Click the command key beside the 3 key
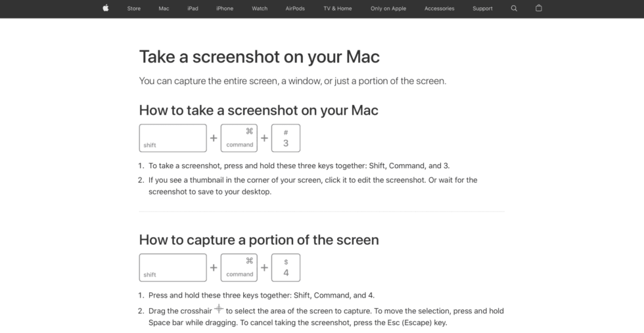This screenshot has height=333, width=644. coord(239,138)
